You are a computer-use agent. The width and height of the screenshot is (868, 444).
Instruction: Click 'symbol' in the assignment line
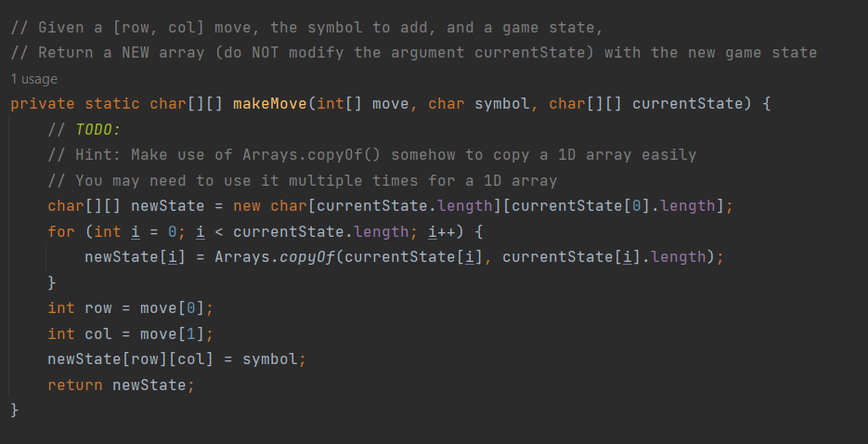pyautogui.click(x=270, y=359)
